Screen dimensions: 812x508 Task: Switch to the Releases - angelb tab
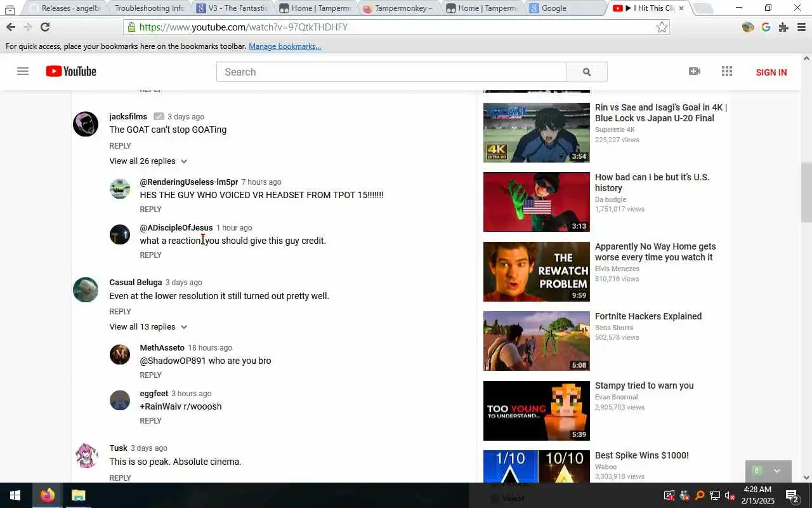pyautogui.click(x=65, y=8)
